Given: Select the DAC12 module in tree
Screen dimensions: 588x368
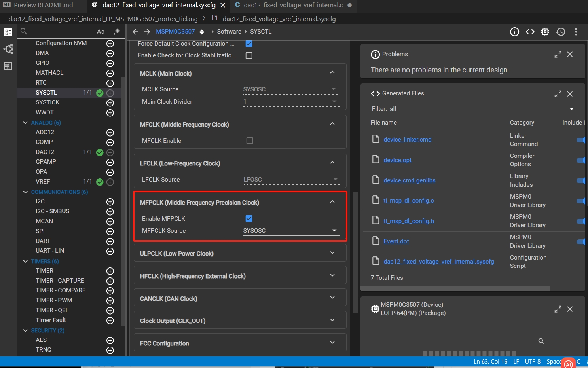Looking at the screenshot, I should pos(45,152).
